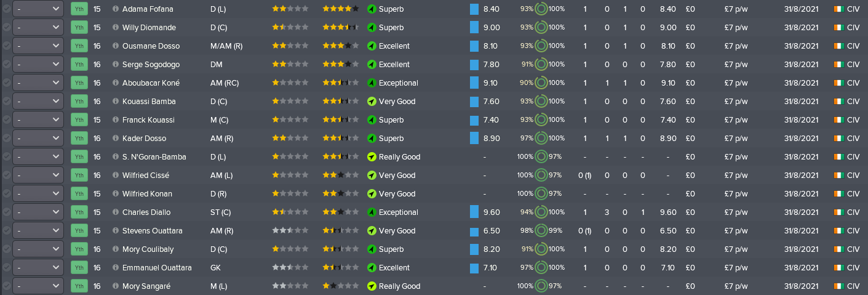Click Aboubacar Koné's condition ring icon

point(541,83)
